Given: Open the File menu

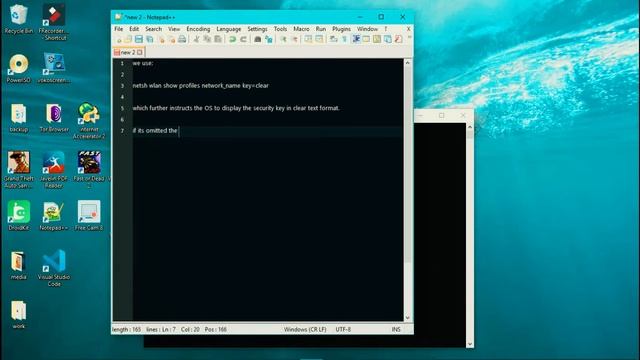Looking at the screenshot, I should click(118, 29).
